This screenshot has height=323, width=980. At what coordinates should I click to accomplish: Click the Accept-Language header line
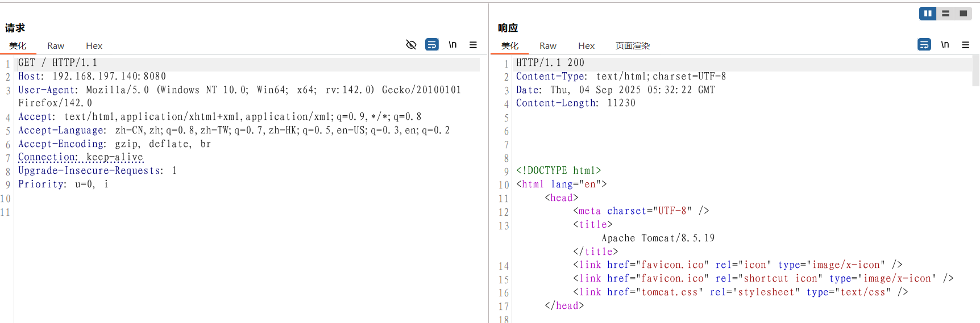[234, 131]
